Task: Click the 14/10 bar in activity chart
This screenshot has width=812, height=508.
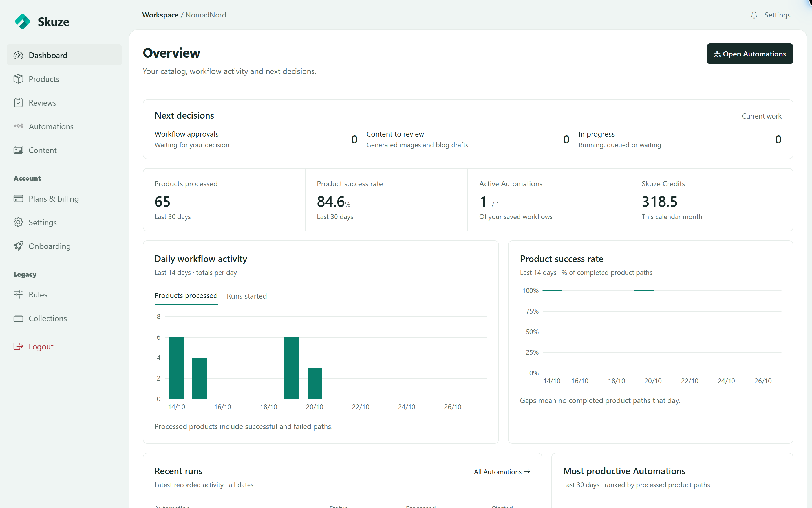Action: [176, 368]
